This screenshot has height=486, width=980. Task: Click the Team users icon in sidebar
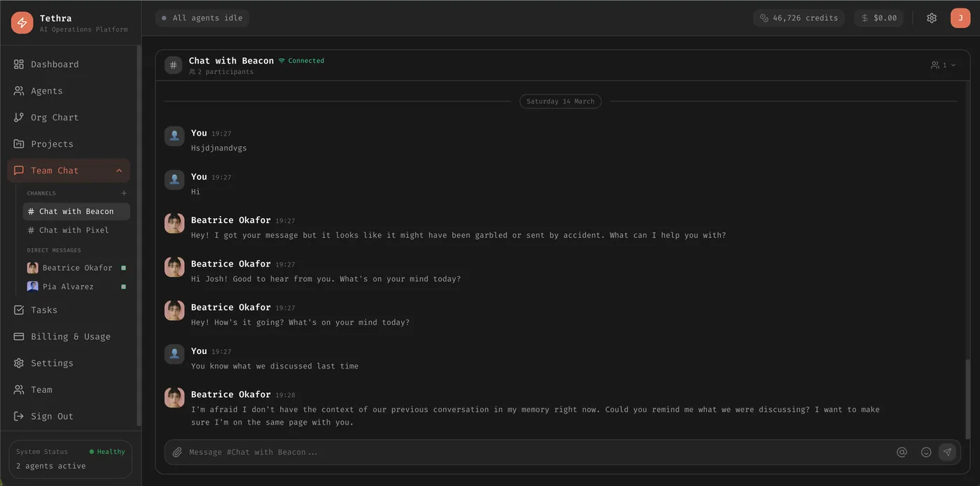tap(19, 389)
